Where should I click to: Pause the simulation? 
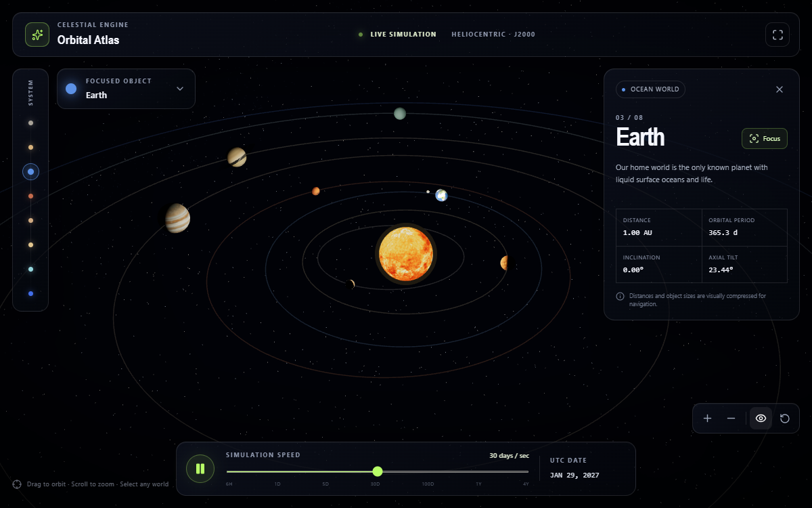[x=200, y=469]
